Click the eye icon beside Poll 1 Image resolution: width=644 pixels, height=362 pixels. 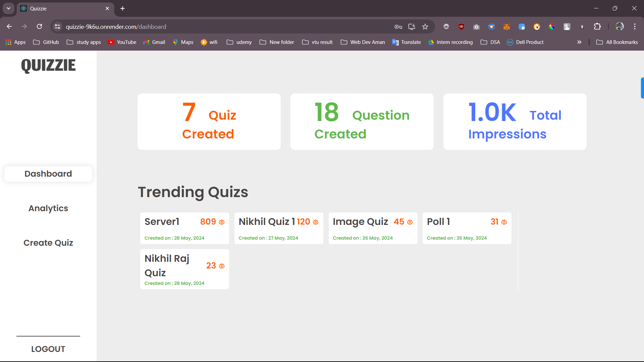click(504, 222)
